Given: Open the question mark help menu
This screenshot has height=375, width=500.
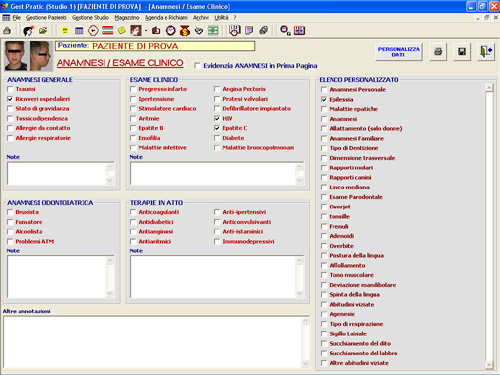Looking at the screenshot, I should (235, 17).
